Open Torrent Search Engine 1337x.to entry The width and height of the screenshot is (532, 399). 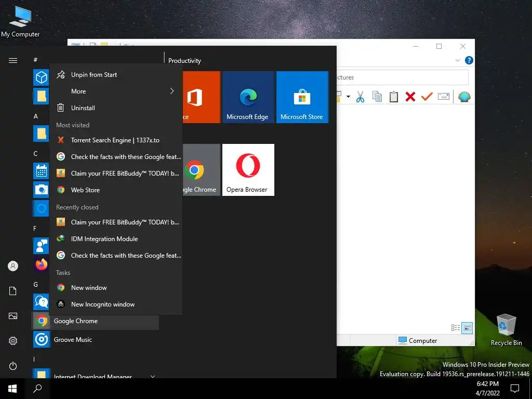pyautogui.click(x=116, y=140)
